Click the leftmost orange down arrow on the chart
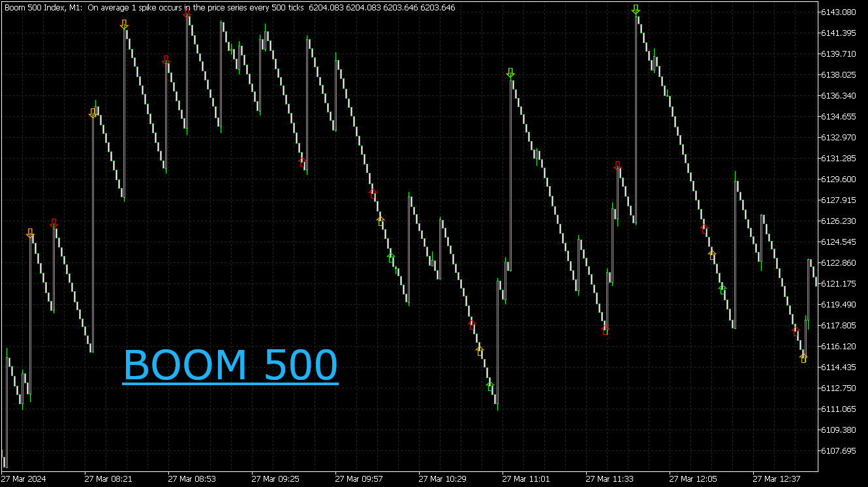The image size is (868, 487). click(x=30, y=233)
